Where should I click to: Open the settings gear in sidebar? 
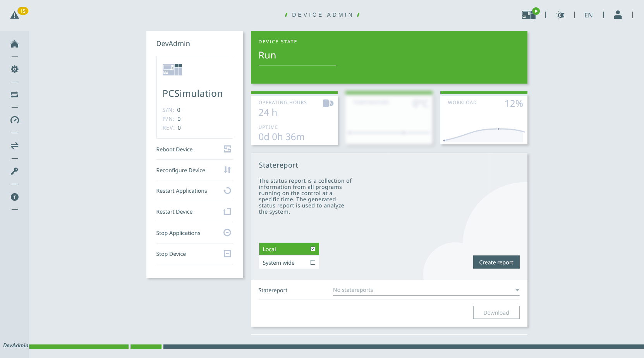click(15, 69)
